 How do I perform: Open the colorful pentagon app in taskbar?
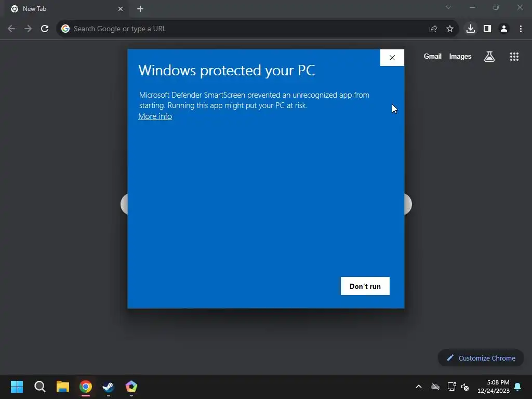[131, 387]
